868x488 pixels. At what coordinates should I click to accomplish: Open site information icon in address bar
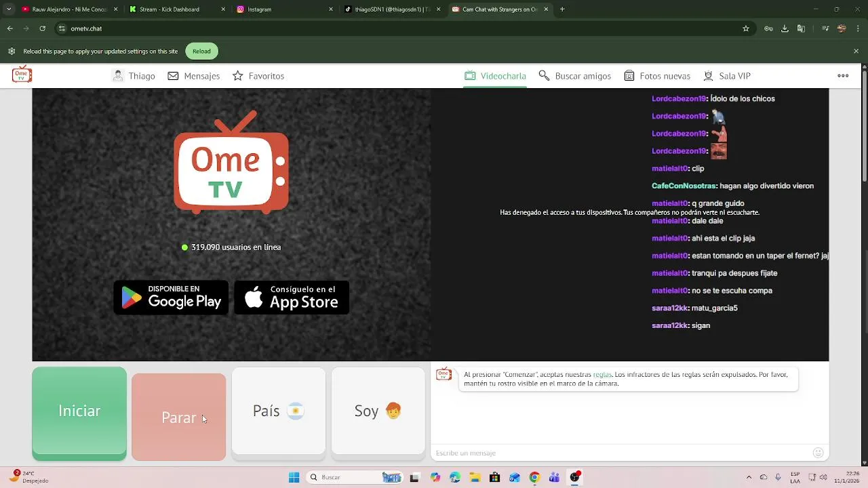(x=62, y=28)
